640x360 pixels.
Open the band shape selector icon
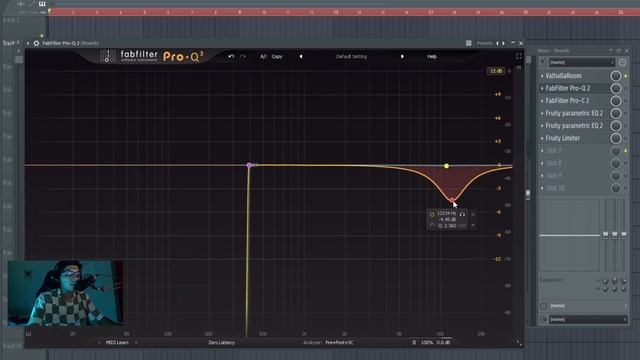point(432,226)
